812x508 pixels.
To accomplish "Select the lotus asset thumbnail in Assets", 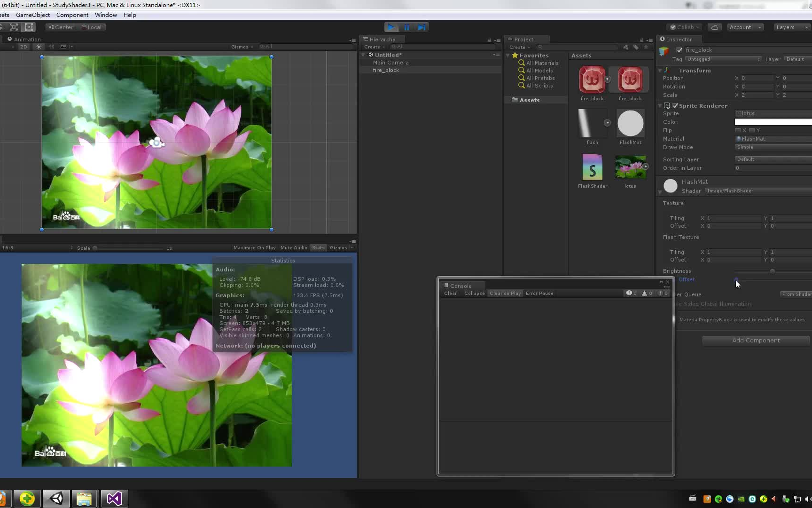I will pyautogui.click(x=630, y=167).
